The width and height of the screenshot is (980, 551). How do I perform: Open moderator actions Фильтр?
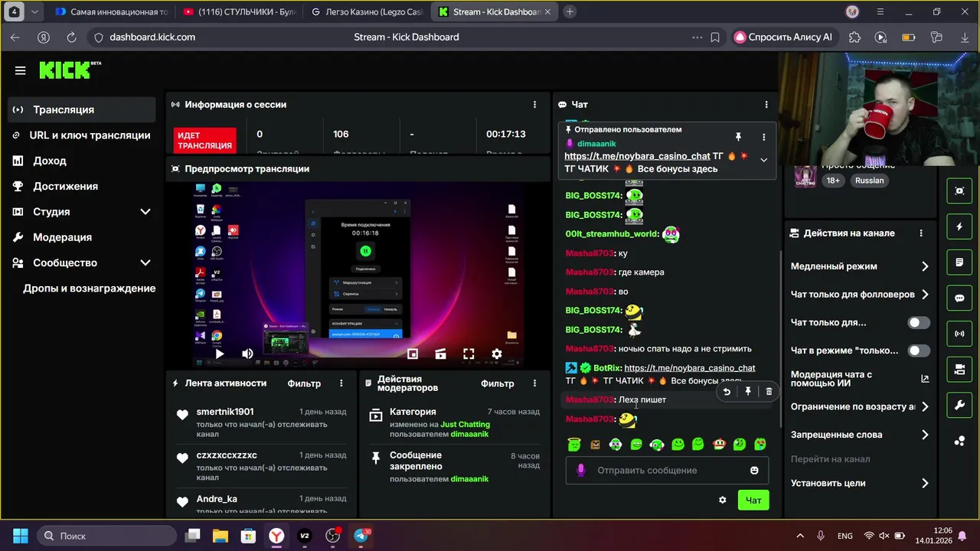pos(498,383)
